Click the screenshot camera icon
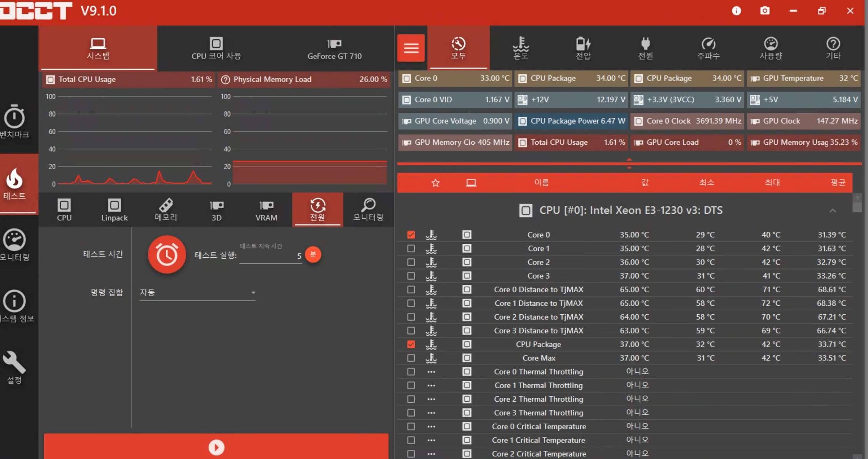 pyautogui.click(x=765, y=11)
